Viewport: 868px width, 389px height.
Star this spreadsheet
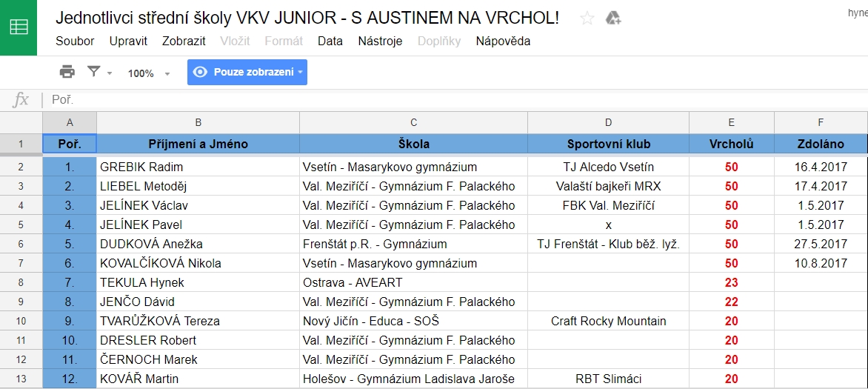tap(587, 19)
